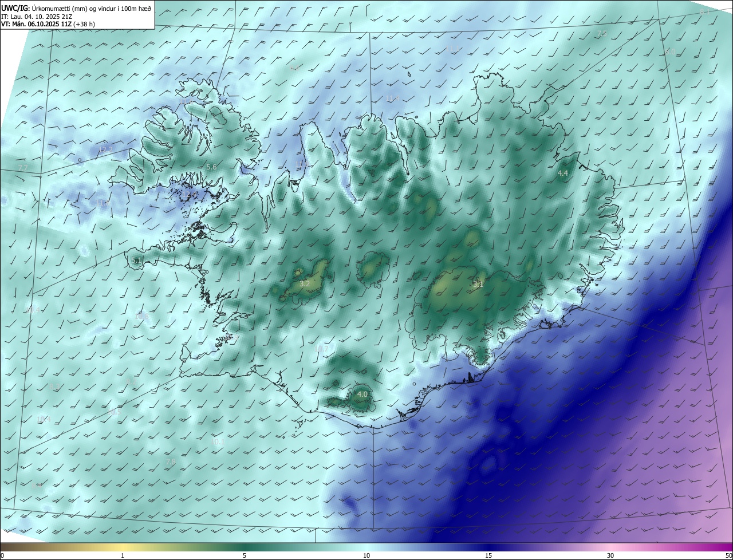Click the 7.7 value label near the left edge

pyautogui.click(x=23, y=167)
